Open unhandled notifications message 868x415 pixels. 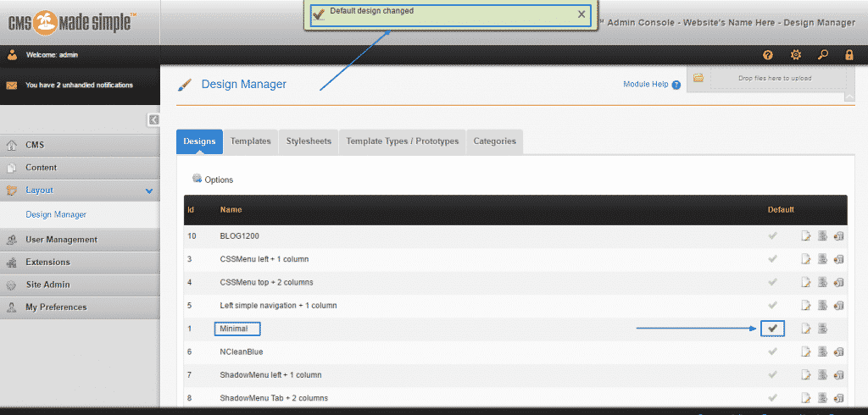click(79, 86)
